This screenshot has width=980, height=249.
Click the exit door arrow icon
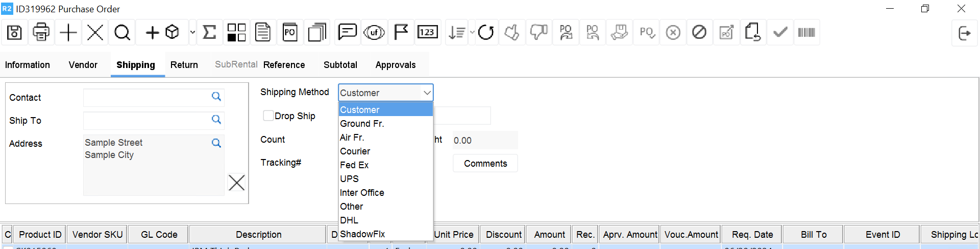point(964,33)
